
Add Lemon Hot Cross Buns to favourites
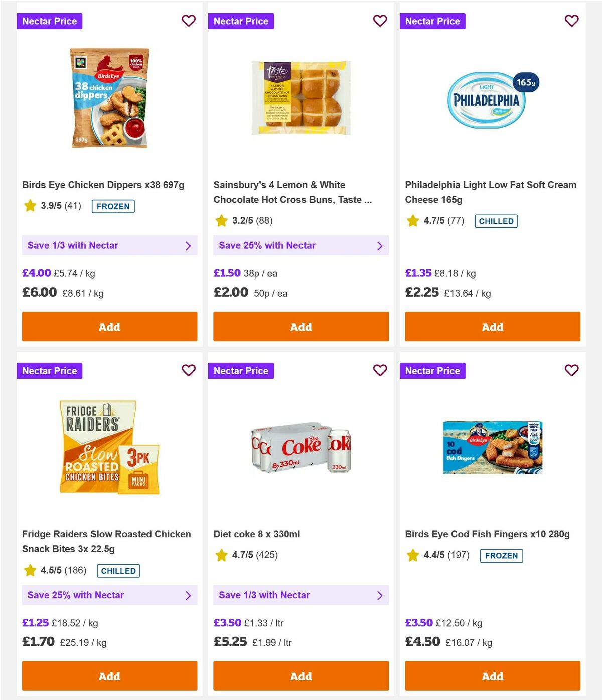(380, 21)
